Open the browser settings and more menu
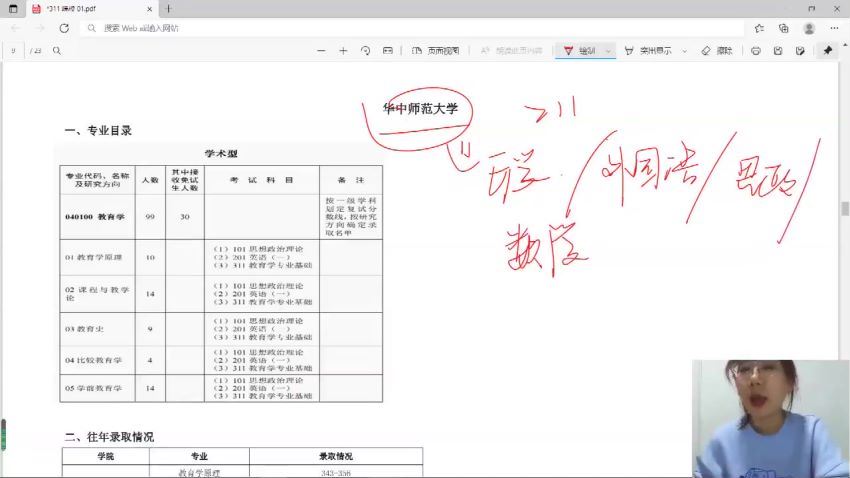The height and width of the screenshot is (478, 850). (834, 28)
